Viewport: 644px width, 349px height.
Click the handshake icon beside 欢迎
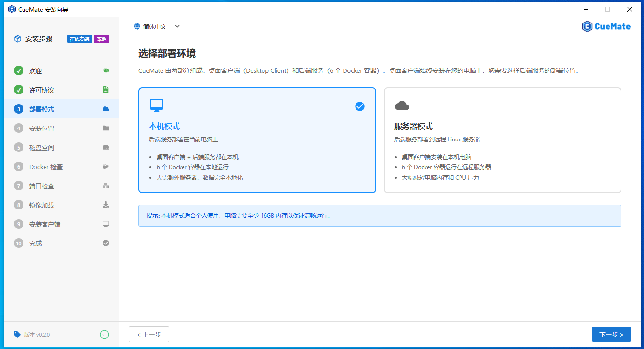click(x=106, y=71)
